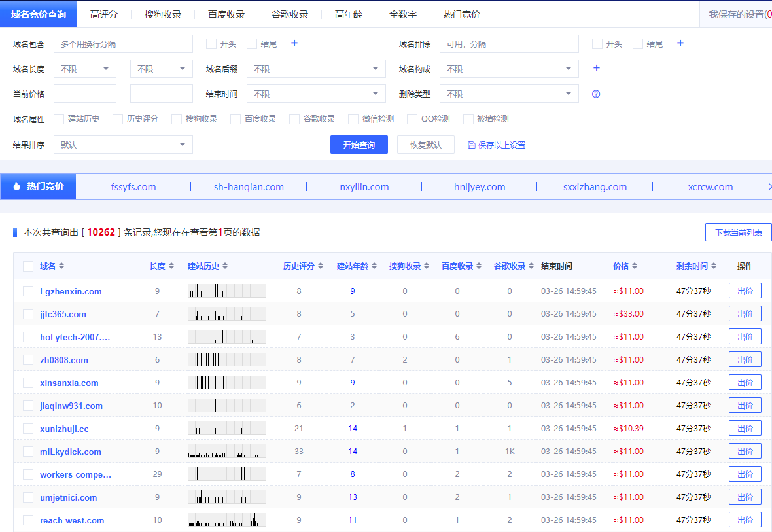The width and height of the screenshot is (772, 532).
Task: Check the 开头 box for 域名包含
Action: coord(211,44)
